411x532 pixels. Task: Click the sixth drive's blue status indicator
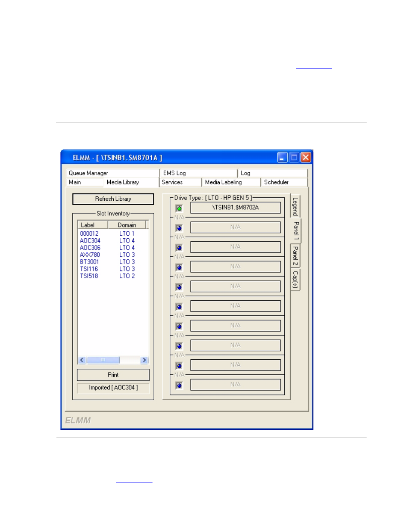(x=179, y=307)
